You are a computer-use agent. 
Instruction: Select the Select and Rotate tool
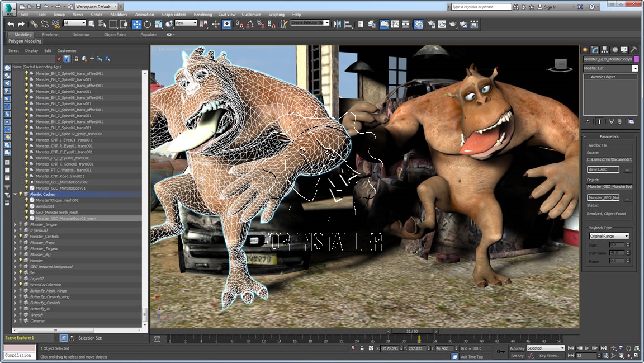[x=147, y=24]
